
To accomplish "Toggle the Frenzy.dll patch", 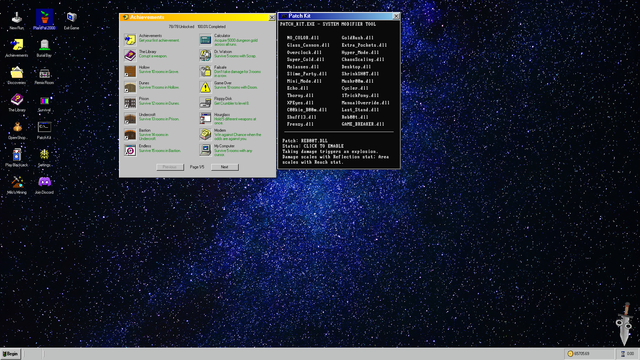I will 300,124.
